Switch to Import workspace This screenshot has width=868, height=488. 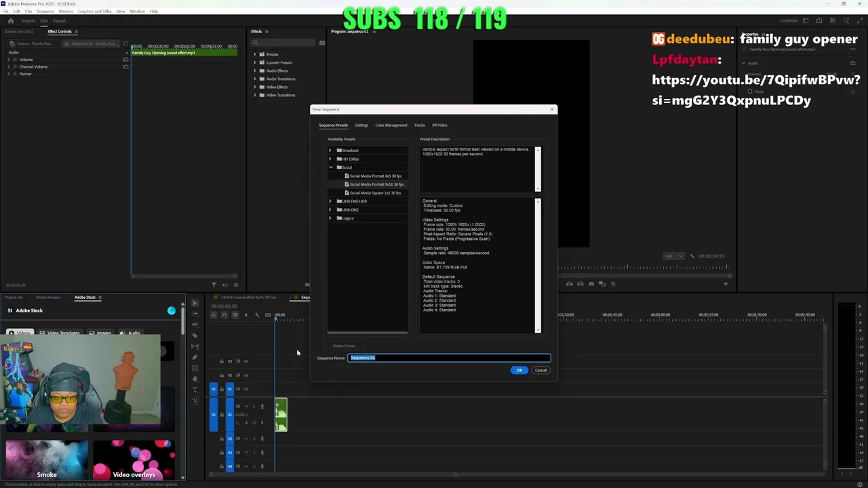[x=28, y=21]
